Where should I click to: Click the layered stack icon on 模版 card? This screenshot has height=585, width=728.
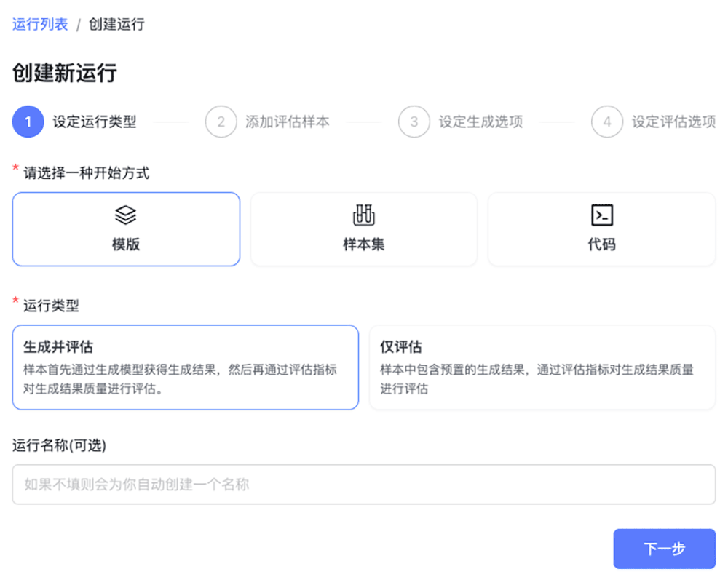pyautogui.click(x=125, y=214)
